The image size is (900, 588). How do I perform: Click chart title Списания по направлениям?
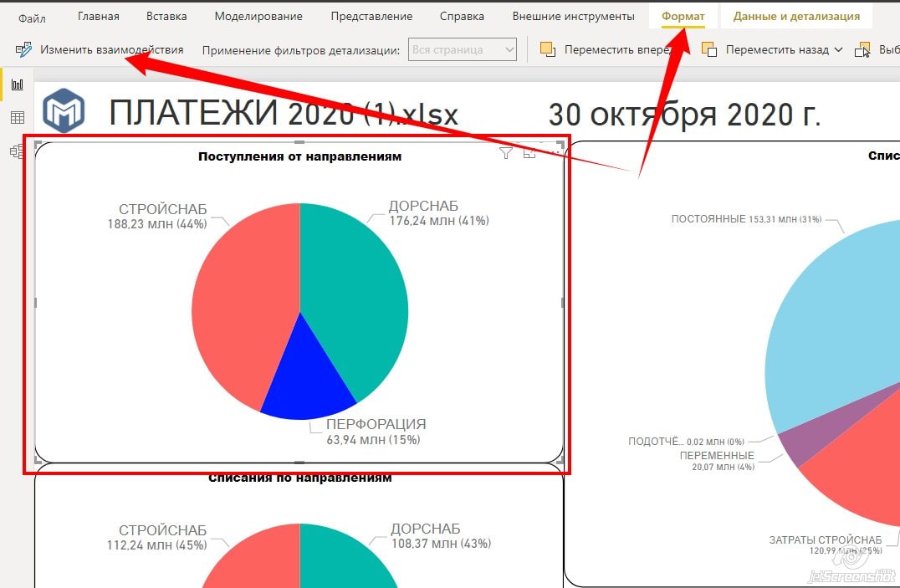pos(299,478)
